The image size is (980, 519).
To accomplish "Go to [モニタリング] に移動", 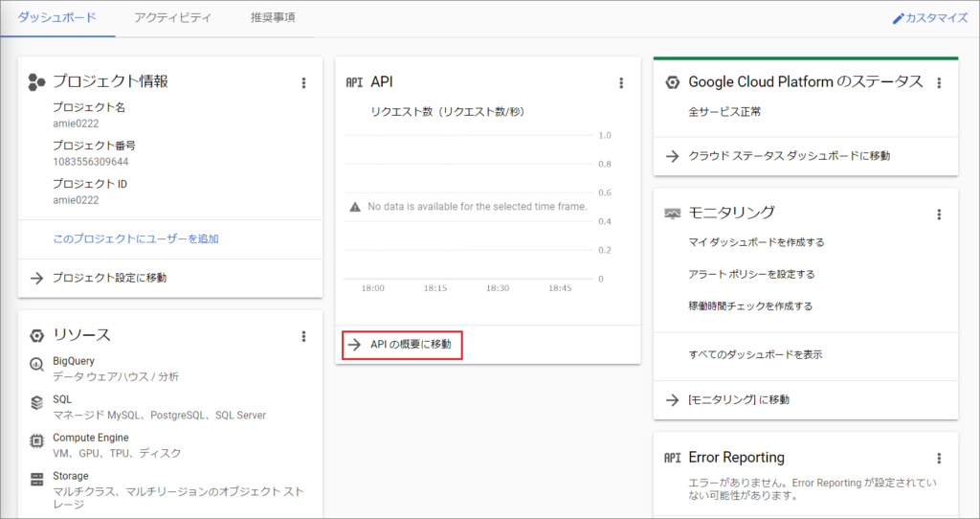I will (739, 399).
